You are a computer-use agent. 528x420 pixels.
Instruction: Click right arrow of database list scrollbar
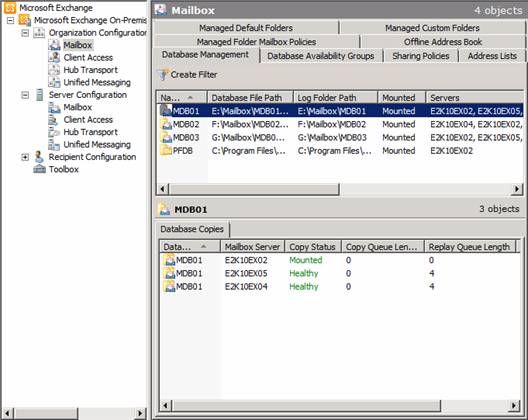[517, 189]
